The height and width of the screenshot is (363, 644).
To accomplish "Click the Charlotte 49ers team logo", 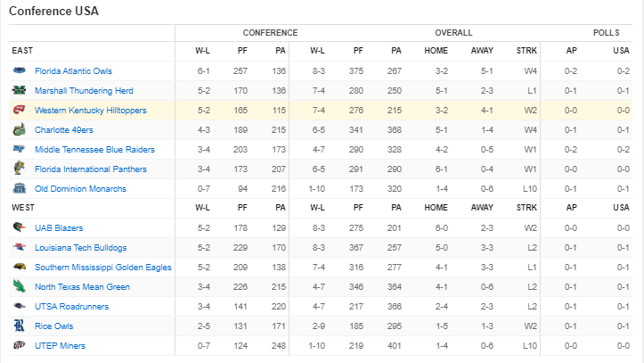I will click(19, 130).
